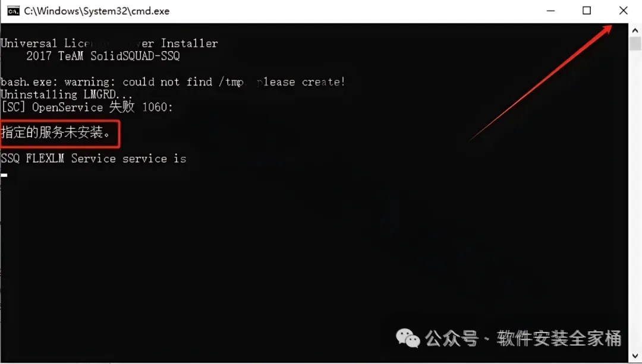Click the 软件安装全家桶 watermark text

[x=559, y=338]
